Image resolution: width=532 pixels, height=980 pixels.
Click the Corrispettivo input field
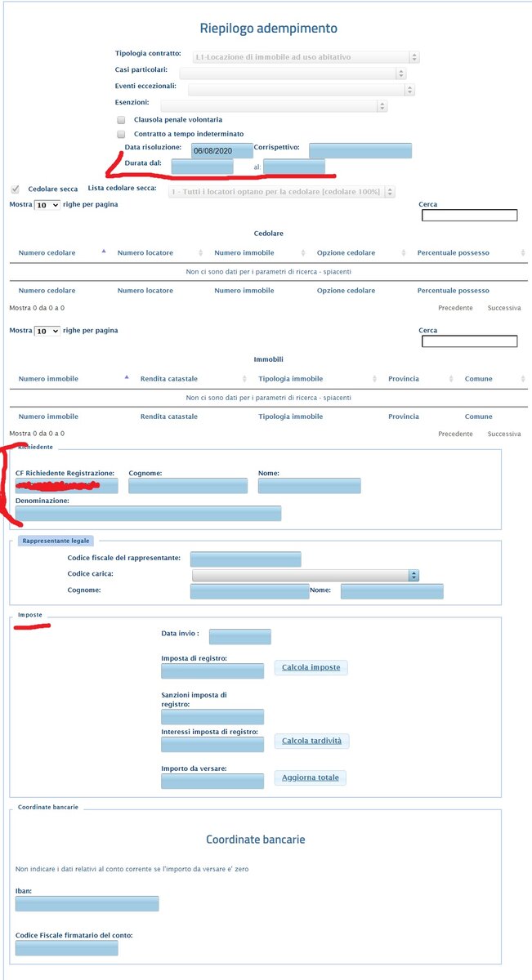(x=360, y=150)
